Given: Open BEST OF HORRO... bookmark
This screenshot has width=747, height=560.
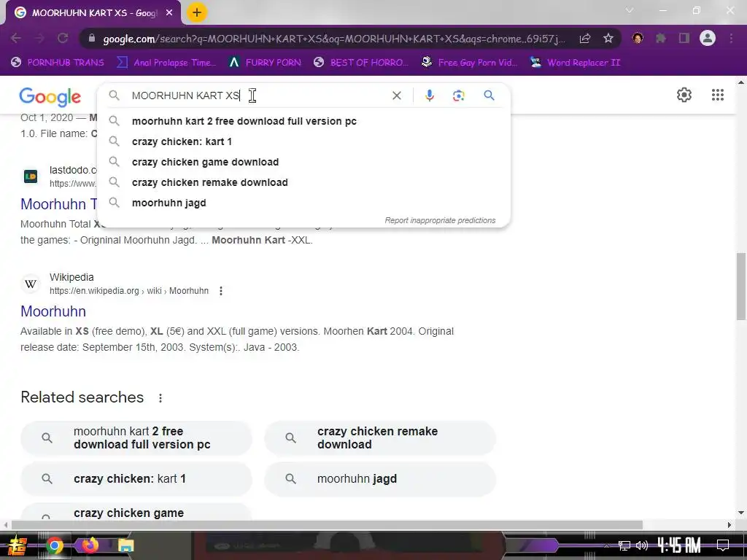Looking at the screenshot, I should 361,63.
